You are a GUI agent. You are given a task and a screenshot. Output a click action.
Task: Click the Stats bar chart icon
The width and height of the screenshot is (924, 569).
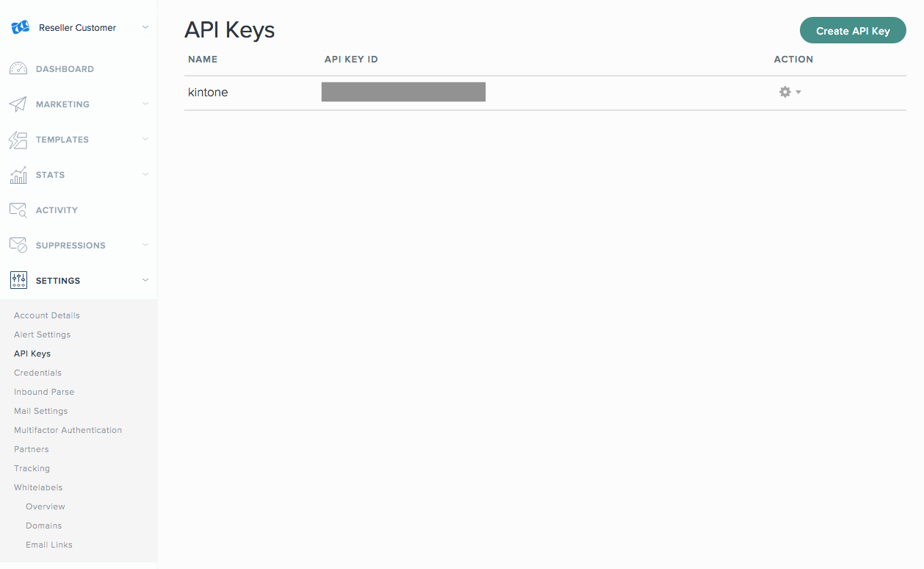click(x=18, y=175)
